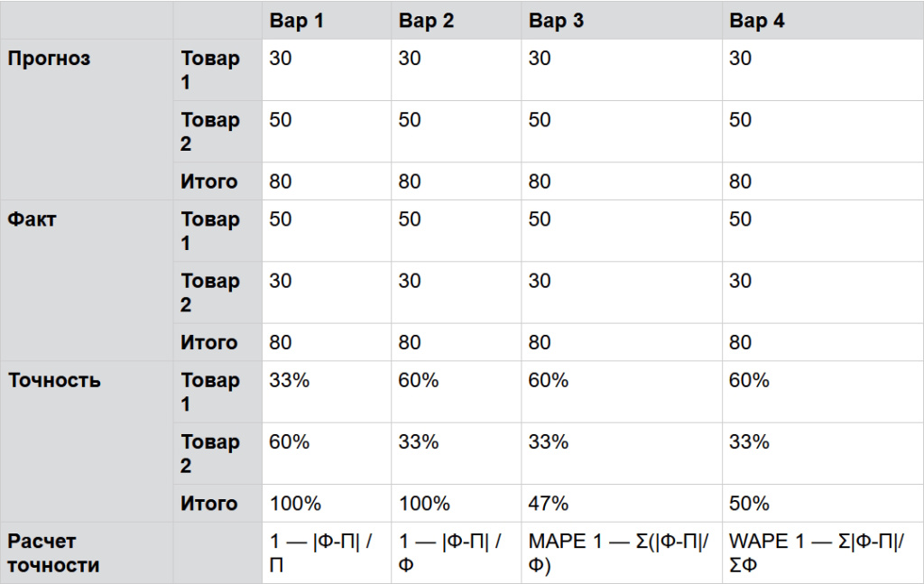This screenshot has height=584, width=924.
Task: Click the "Прогноз" row group label
Action: click(x=50, y=59)
